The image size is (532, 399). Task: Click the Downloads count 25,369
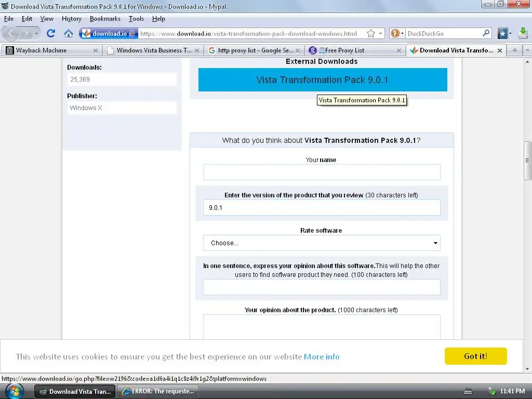80,79
